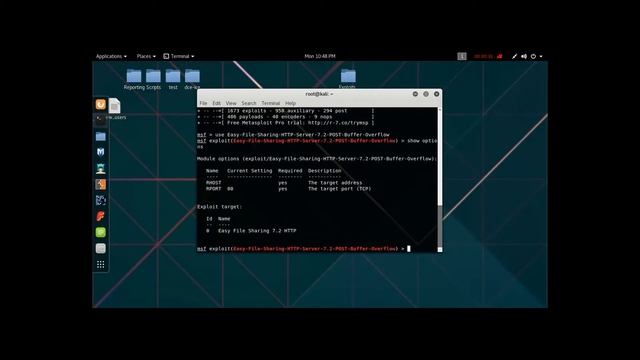Image resolution: width=640 pixels, height=360 pixels.
Task: Click the terminal scrollbar down arrow
Action: pyautogui.click(x=440, y=250)
